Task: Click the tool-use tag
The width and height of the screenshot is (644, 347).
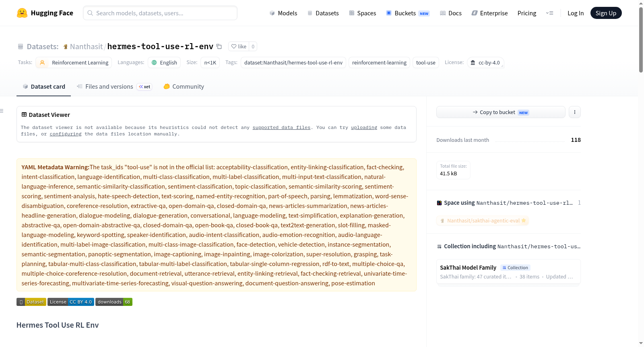Action: click(426, 62)
